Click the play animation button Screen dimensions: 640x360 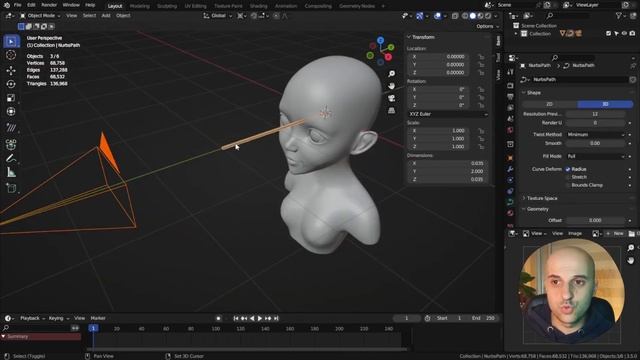(x=260, y=318)
